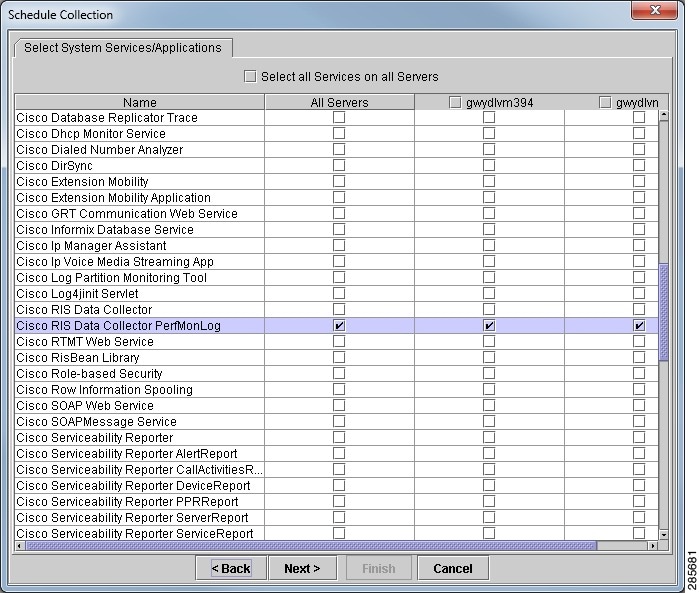Check All Servers for Cisco Serviceability Reporter ServerReport

[339, 518]
